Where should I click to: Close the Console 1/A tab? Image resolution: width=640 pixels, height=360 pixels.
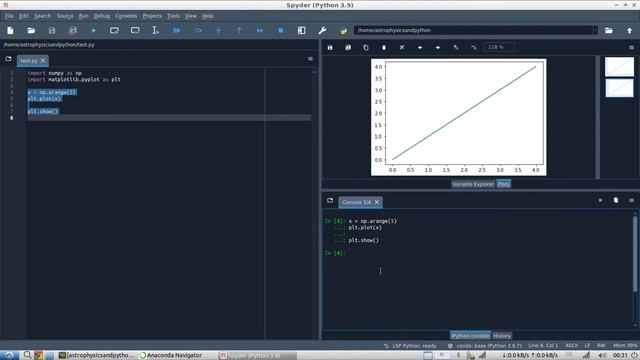pyautogui.click(x=377, y=202)
